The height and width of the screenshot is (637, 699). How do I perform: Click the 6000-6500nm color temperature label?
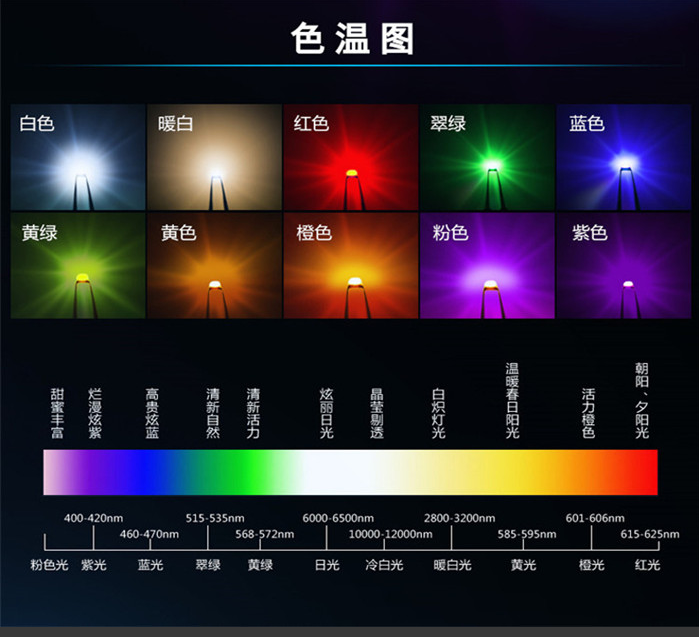click(x=338, y=518)
